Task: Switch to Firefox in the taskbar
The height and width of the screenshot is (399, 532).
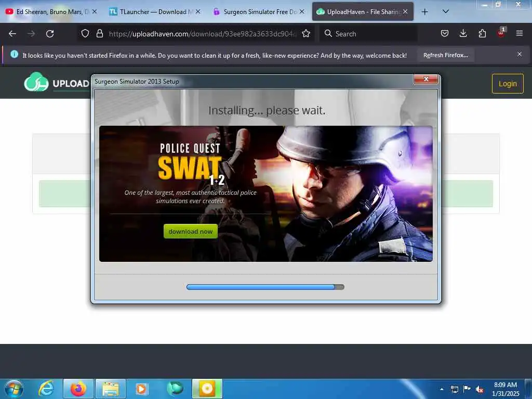Action: point(78,389)
